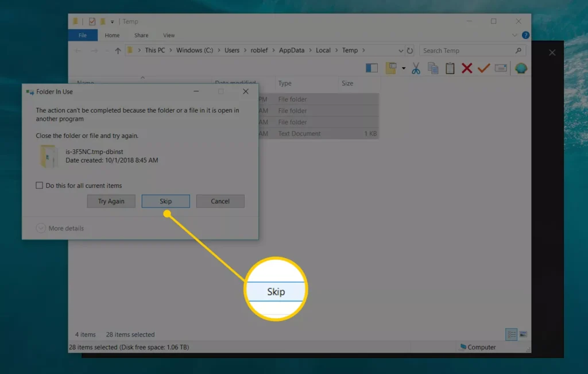Click the orange checkmark icon

pos(483,68)
